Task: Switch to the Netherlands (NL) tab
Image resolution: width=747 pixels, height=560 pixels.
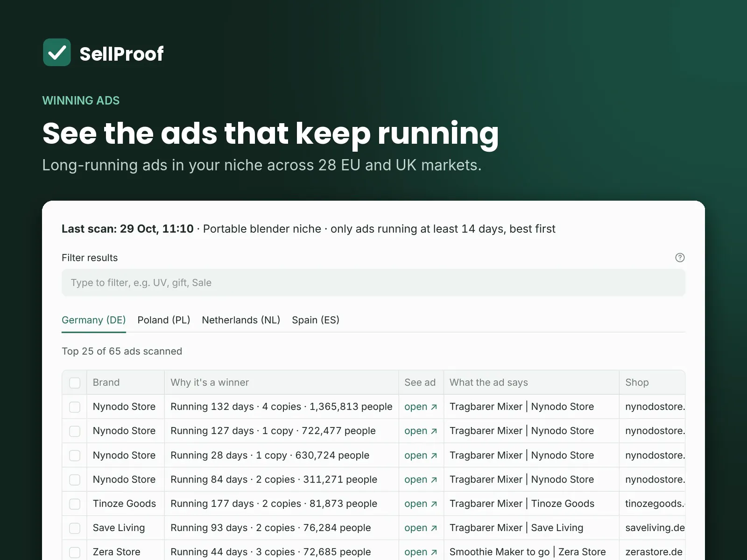Action: click(x=241, y=320)
